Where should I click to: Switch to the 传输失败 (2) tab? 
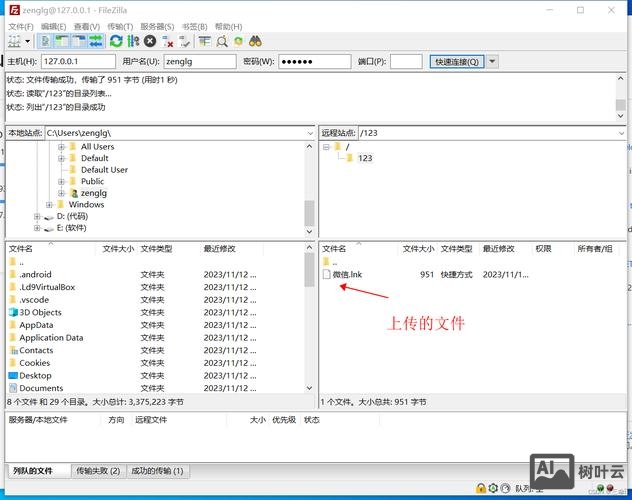[x=98, y=470]
